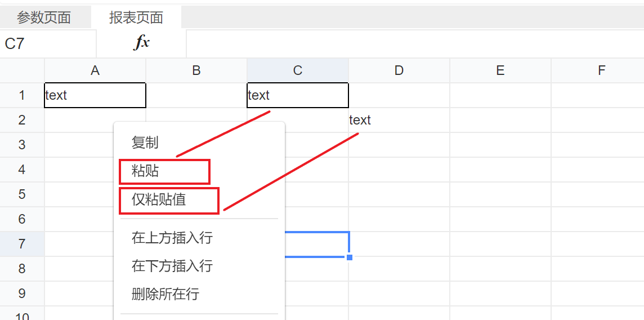The width and height of the screenshot is (644, 320).
Task: Click the fx formula icon
Action: pyautogui.click(x=141, y=43)
